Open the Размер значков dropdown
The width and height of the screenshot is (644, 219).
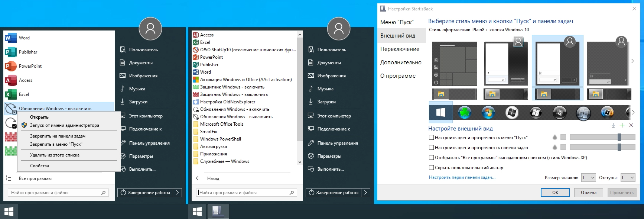(588, 178)
